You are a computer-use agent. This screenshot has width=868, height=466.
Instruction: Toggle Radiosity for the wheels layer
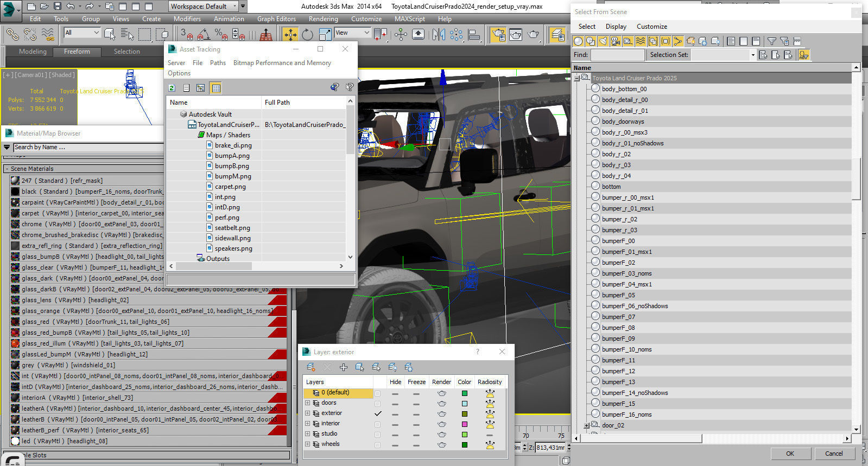(x=490, y=445)
